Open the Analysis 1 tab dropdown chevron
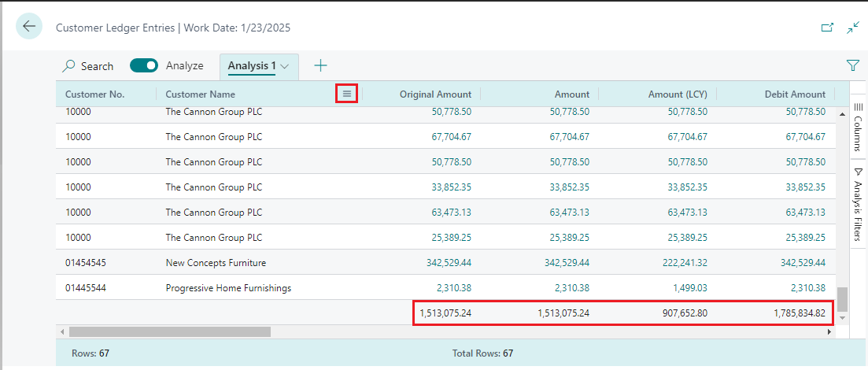This screenshot has height=370, width=868. tap(285, 66)
